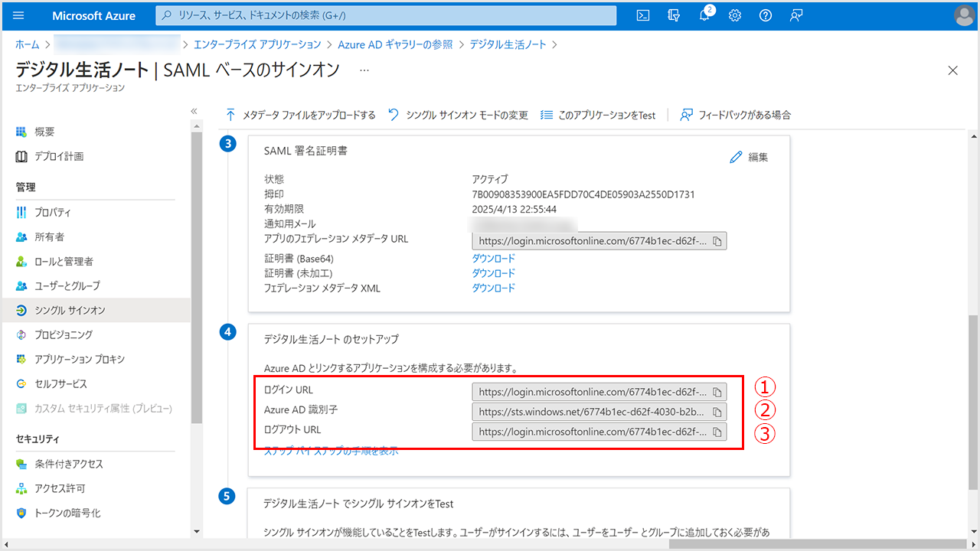Screen dimensions: 980x551
Task: Copy the ログアウト URL value
Action: [717, 432]
